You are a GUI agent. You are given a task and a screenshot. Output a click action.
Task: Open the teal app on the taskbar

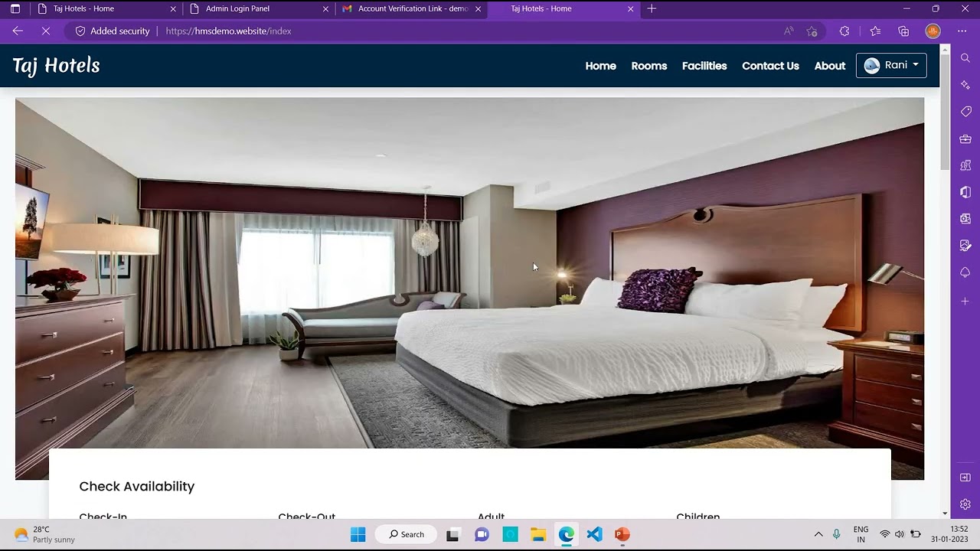coord(510,534)
